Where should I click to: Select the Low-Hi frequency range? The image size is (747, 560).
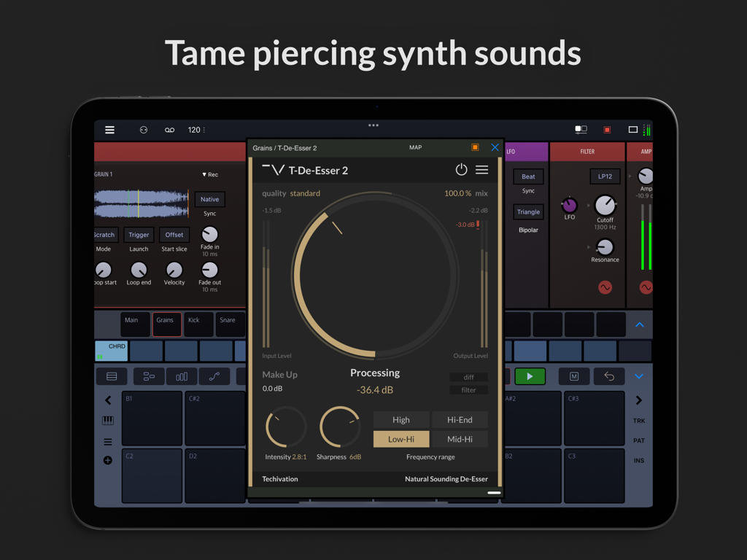pos(400,439)
